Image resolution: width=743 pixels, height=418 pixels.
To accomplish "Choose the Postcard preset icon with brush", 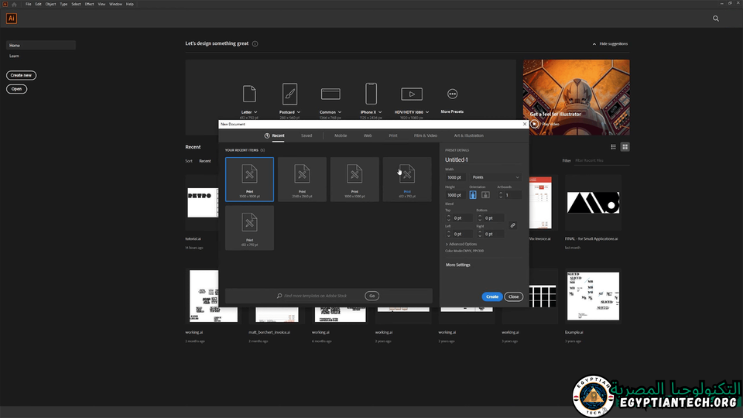I will (x=290, y=94).
